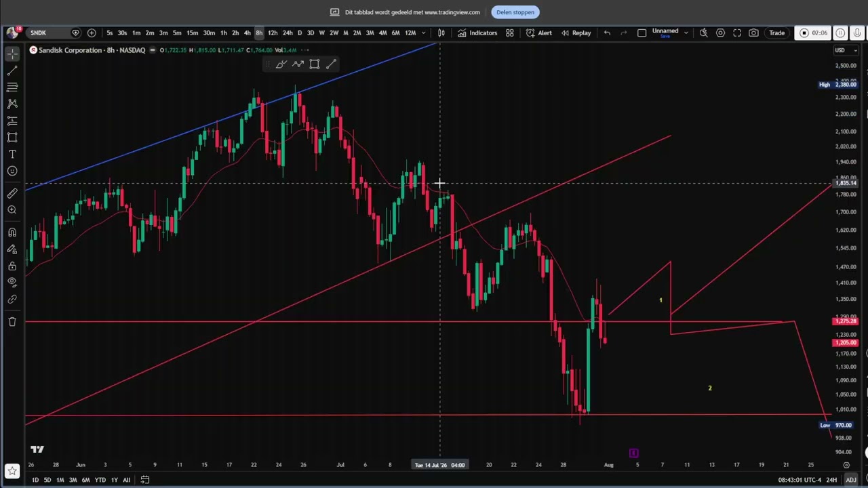Add symbol with the plus icon

[x=92, y=33]
